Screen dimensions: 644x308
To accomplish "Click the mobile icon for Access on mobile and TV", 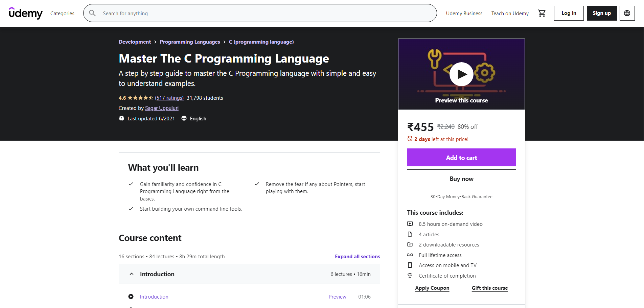I will point(410,265).
